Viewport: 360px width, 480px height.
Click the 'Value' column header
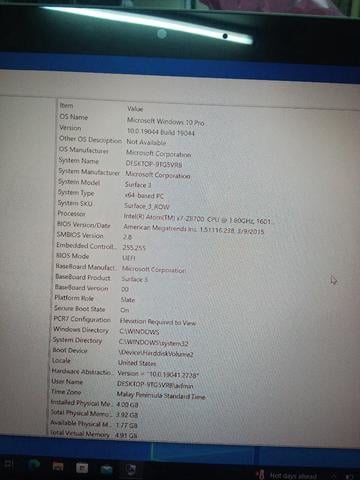[x=135, y=109]
